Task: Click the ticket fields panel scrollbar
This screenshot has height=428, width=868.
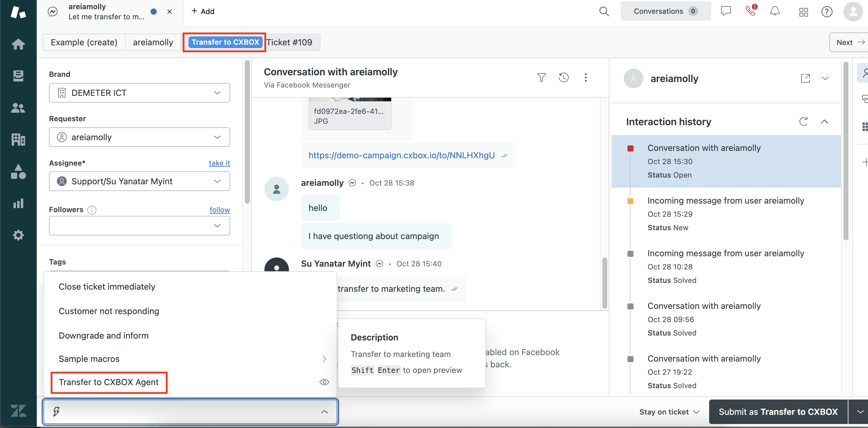Action: pyautogui.click(x=247, y=132)
